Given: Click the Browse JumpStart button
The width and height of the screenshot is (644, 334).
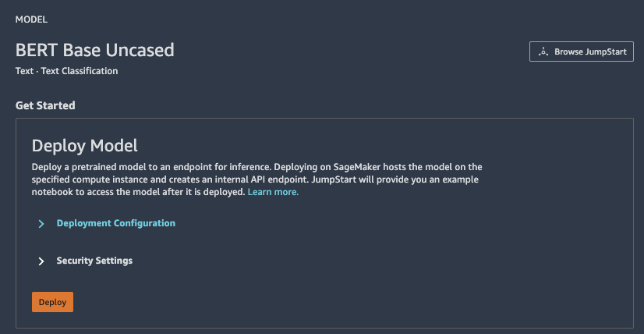Looking at the screenshot, I should point(582,52).
